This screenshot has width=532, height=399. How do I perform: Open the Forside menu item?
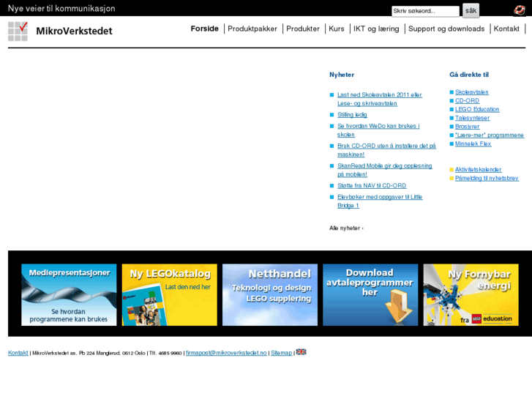(x=205, y=29)
